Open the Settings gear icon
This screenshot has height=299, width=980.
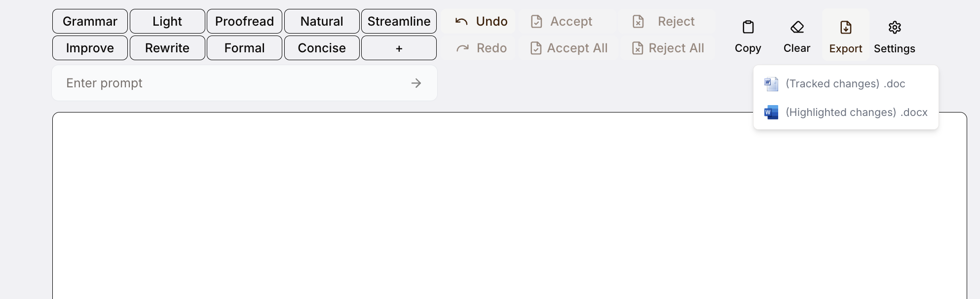click(895, 27)
